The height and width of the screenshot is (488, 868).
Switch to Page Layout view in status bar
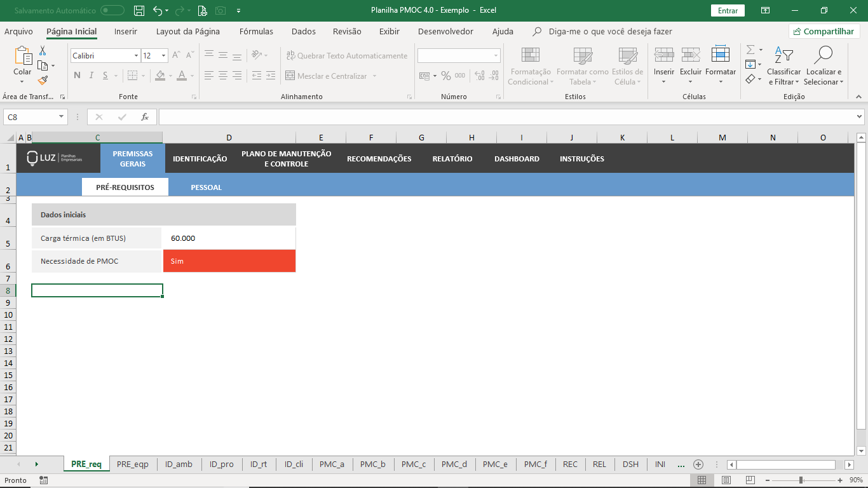(726, 480)
